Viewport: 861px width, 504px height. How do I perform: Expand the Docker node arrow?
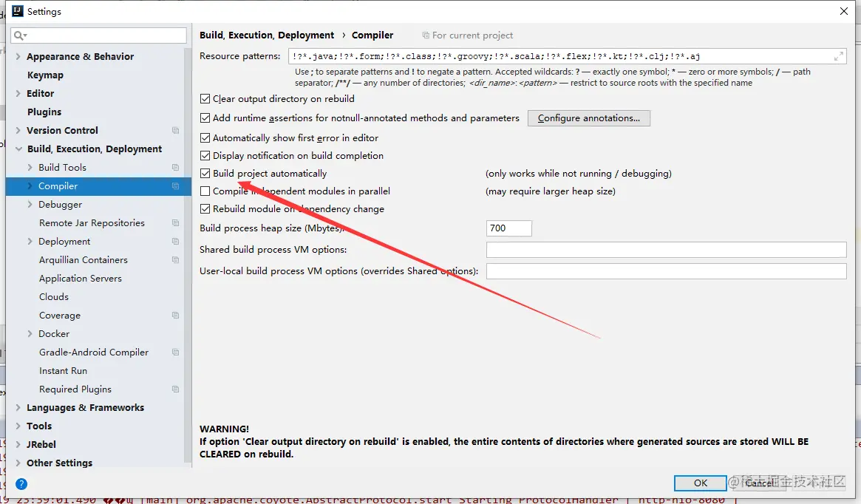point(30,334)
